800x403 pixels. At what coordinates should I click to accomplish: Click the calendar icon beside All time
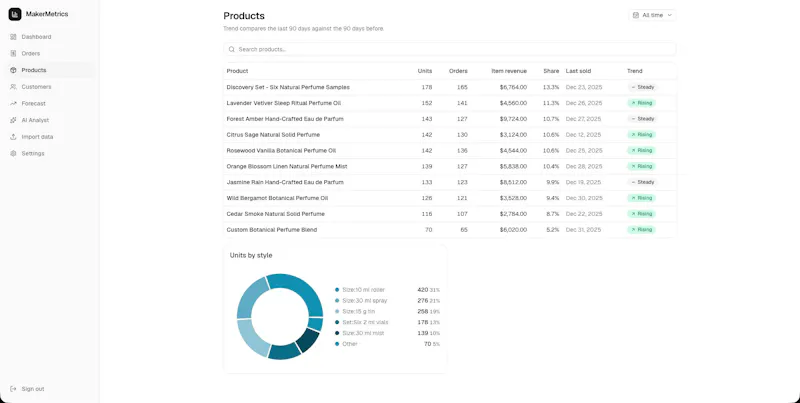[x=636, y=15]
